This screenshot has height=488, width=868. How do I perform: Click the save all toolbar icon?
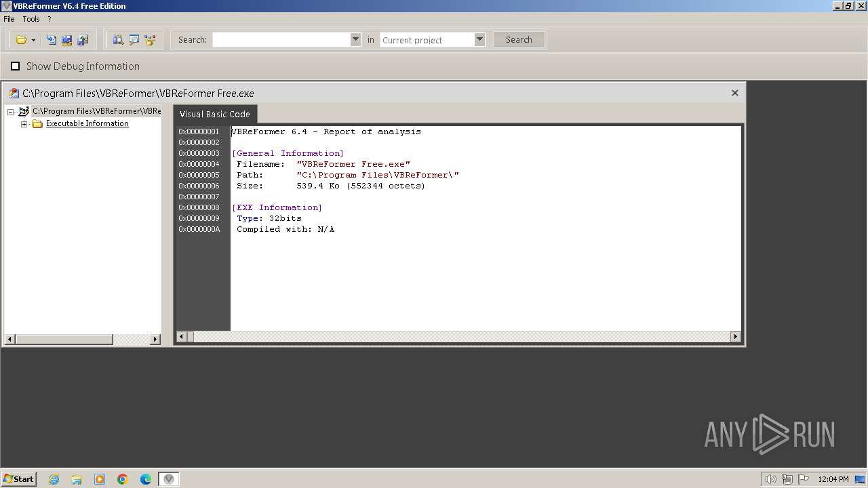[83, 40]
